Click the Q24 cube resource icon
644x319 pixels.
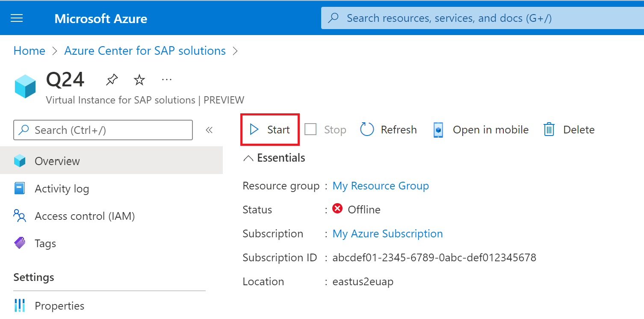point(25,86)
